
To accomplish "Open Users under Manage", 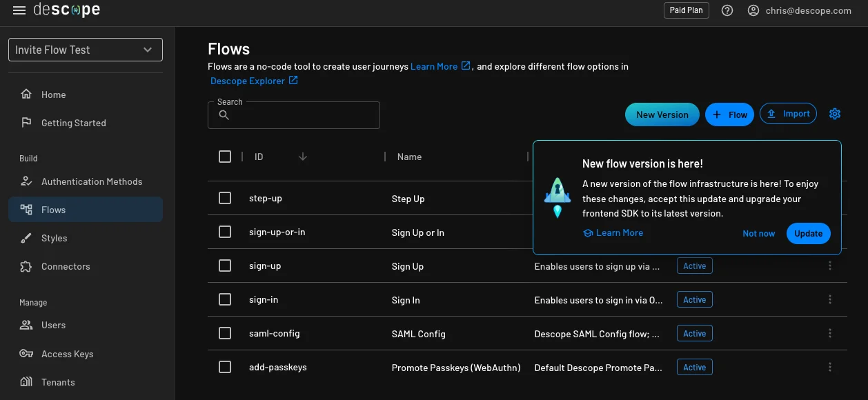I will click(86, 325).
